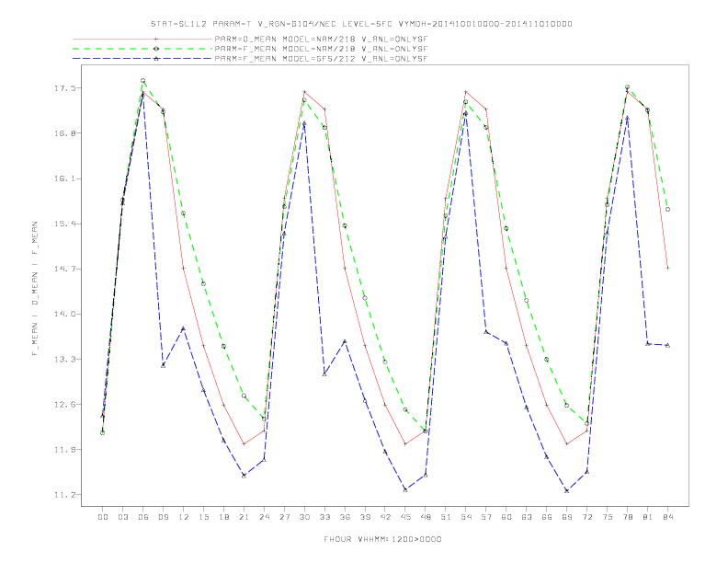Click the x-axis tick label 00
This screenshot has width=728, height=563.
click(x=103, y=517)
